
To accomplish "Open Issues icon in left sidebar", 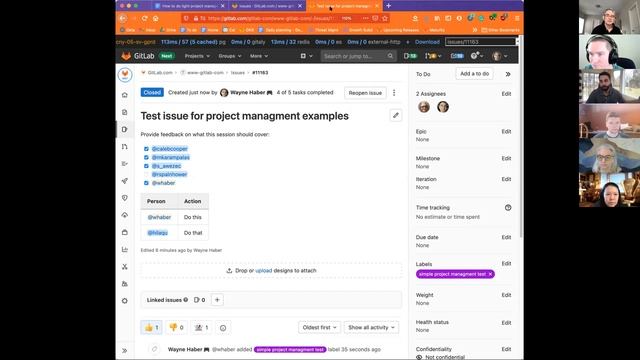I will (125, 129).
